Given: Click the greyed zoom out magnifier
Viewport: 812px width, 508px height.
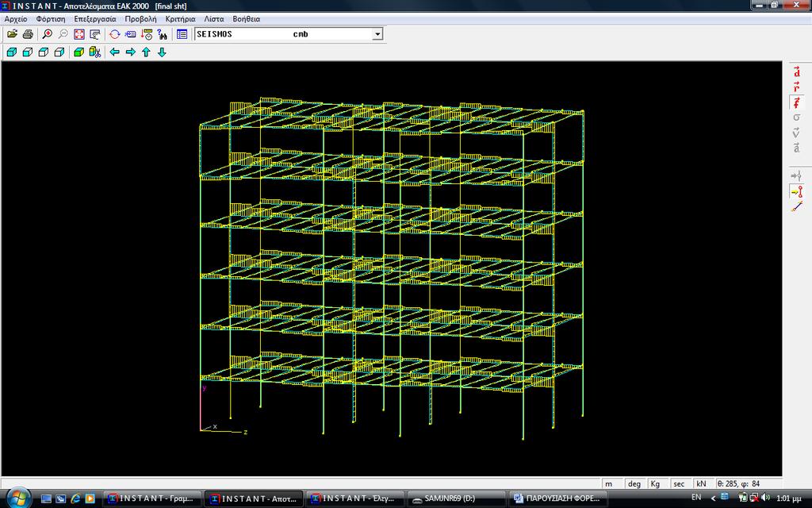Looking at the screenshot, I should click(63, 34).
